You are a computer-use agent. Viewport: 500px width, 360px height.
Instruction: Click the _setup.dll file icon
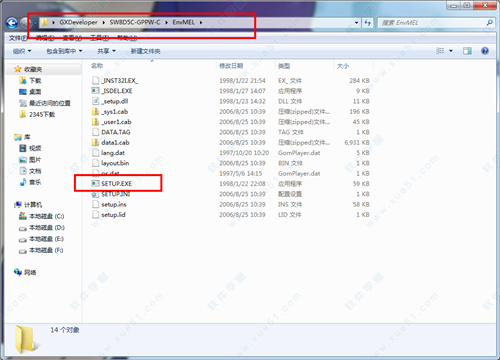click(x=95, y=101)
